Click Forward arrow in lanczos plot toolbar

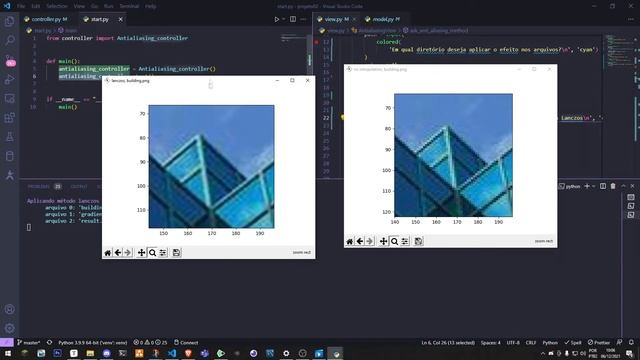[x=127, y=253]
